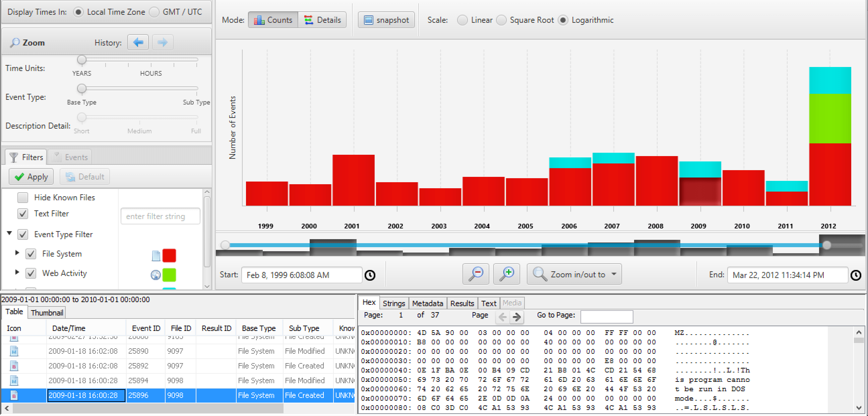Select GMT / UTC time display

154,12
